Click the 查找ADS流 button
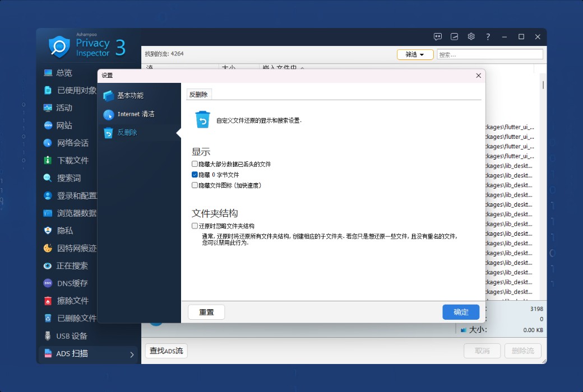Viewport: 583px width, 392px height. 166,351
